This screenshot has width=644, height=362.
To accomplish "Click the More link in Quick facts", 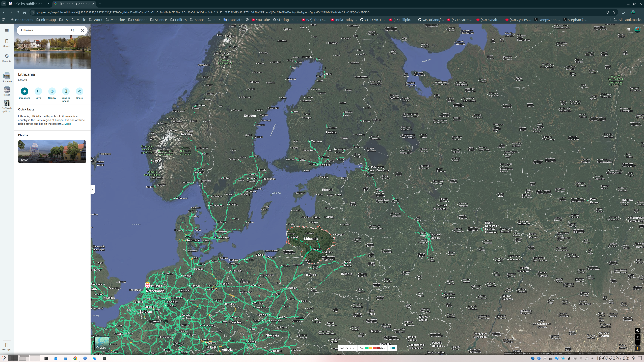I will 67,124.
